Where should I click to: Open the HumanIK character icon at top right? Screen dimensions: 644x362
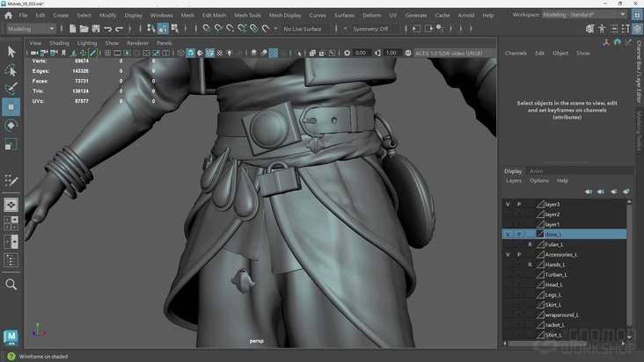tap(602, 29)
